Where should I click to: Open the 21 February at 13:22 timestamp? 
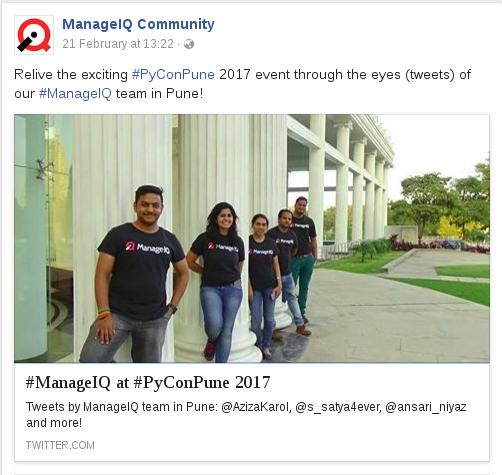coord(118,44)
